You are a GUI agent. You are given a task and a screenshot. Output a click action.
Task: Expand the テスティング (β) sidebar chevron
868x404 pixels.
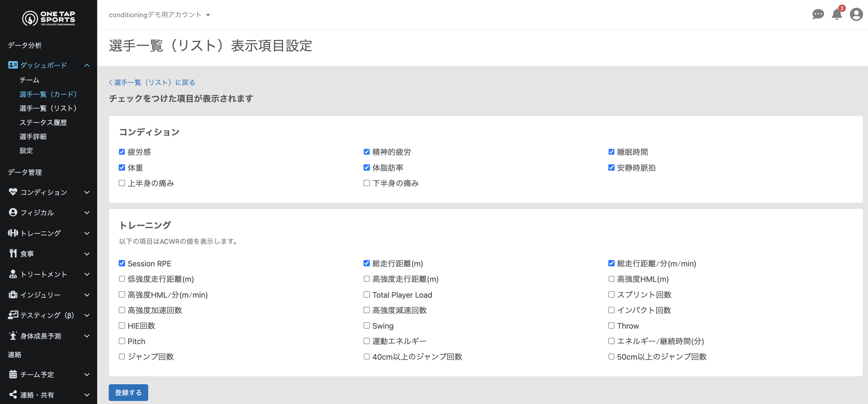pyautogui.click(x=87, y=315)
